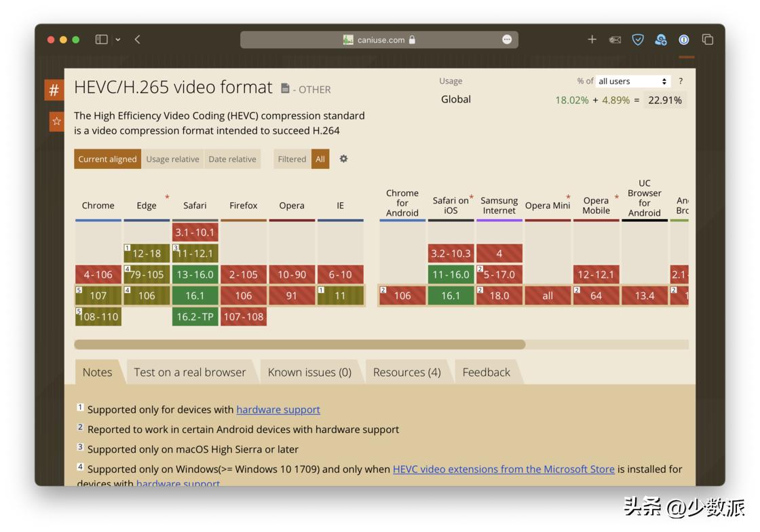The height and width of the screenshot is (532, 760).
Task: Click the Global usage label
Action: pyautogui.click(x=455, y=99)
